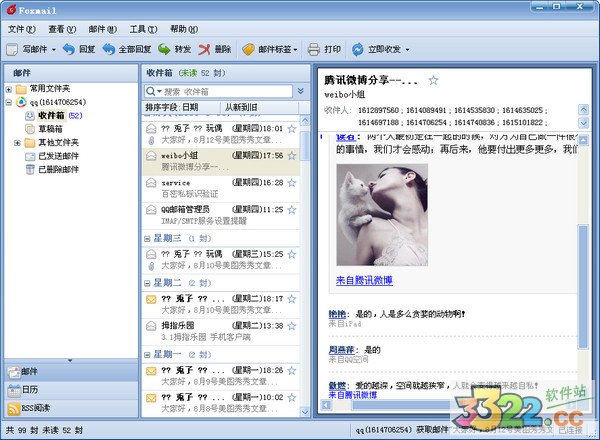Toggle star on QQ邮箱管理员 11:25 mail
600x440 pixels.
292,210
